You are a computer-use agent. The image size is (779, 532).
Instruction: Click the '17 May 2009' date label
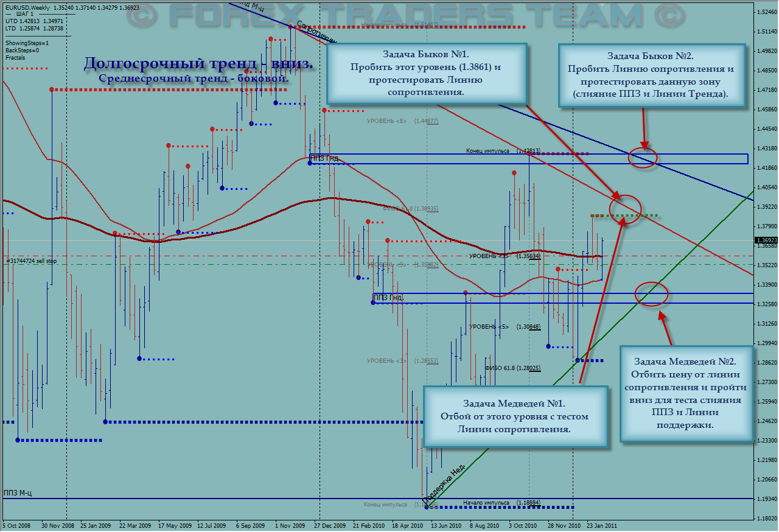pos(174,525)
